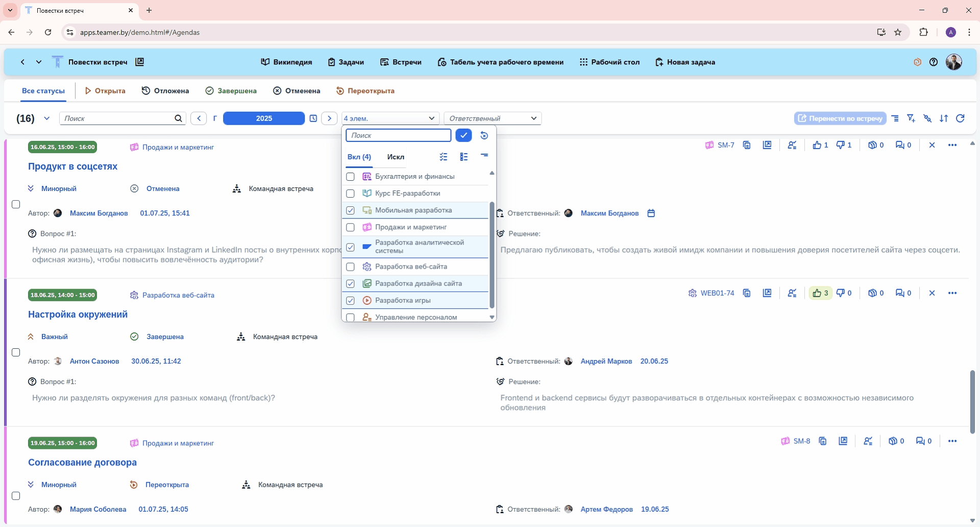
Task: Expand the dropdown arrow next to count (16)
Action: click(x=46, y=118)
